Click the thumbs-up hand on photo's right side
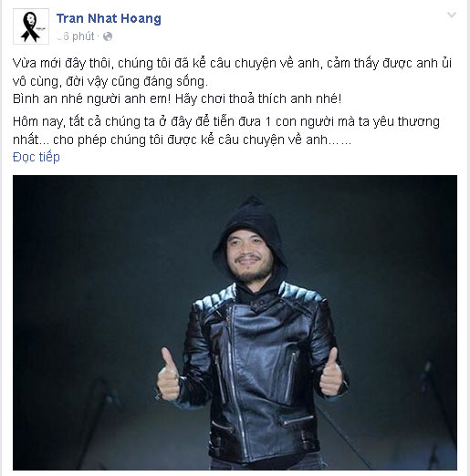The width and height of the screenshot is (470, 476). (331, 373)
